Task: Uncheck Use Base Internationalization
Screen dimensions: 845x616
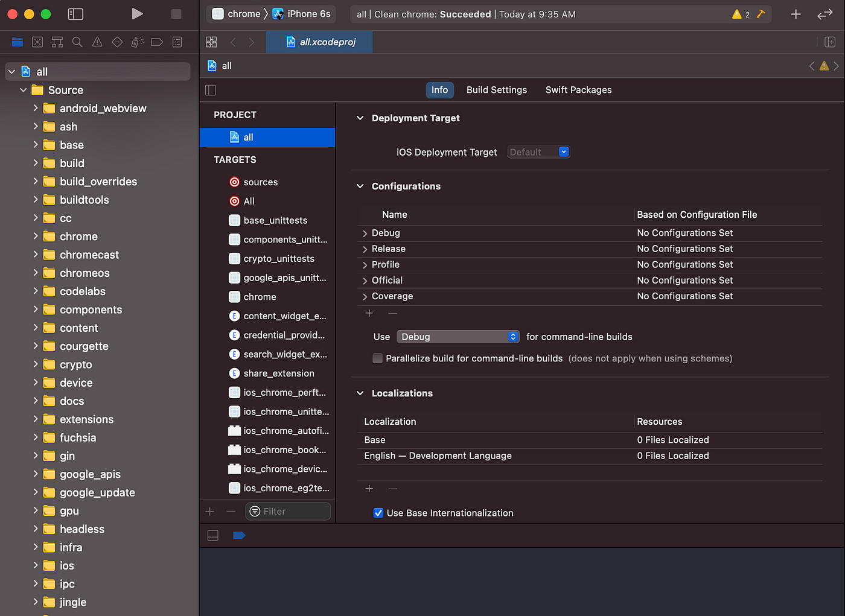Action: click(378, 513)
